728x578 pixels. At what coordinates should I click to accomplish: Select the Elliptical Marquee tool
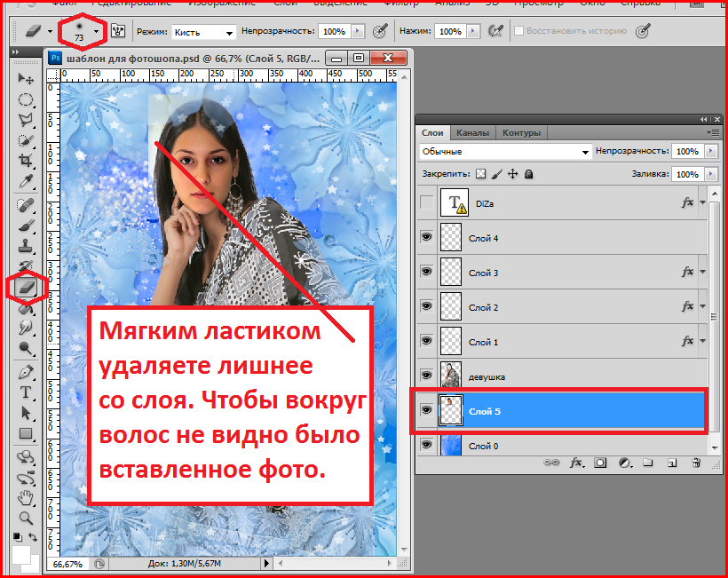pos(26,99)
